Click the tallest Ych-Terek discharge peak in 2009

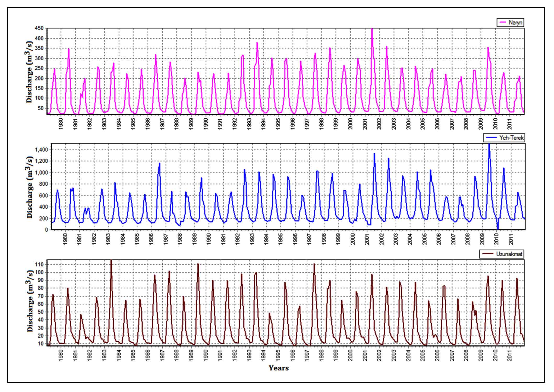489,145
